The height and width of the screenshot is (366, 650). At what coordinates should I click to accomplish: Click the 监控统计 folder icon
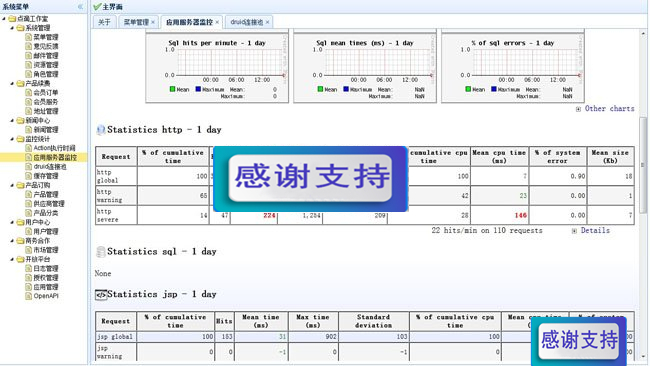(x=20, y=139)
